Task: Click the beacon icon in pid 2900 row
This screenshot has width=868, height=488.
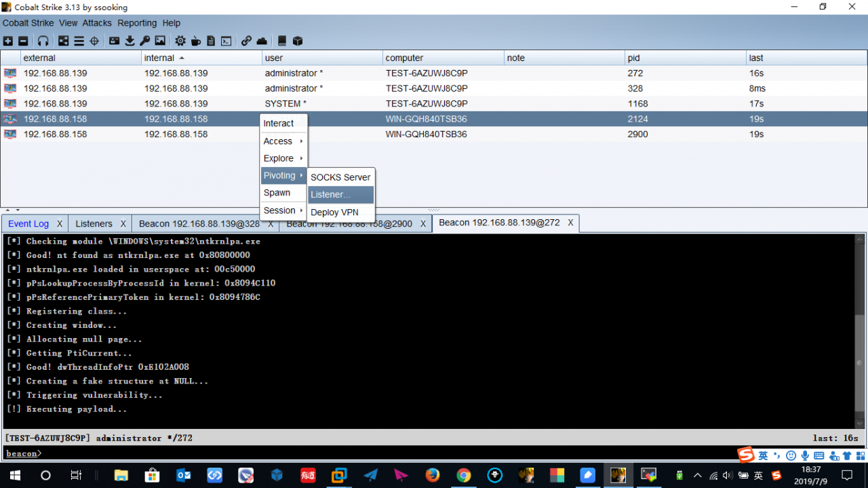Action: coord(10,134)
